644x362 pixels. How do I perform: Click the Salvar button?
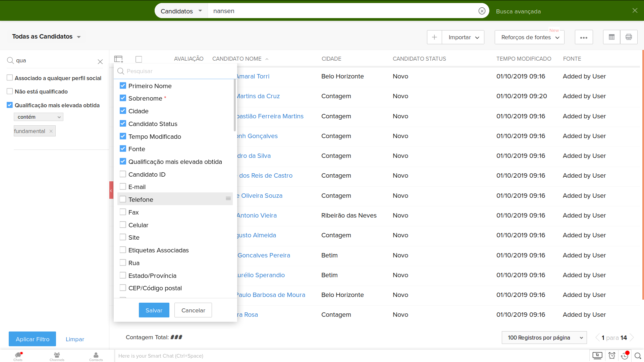(x=154, y=310)
